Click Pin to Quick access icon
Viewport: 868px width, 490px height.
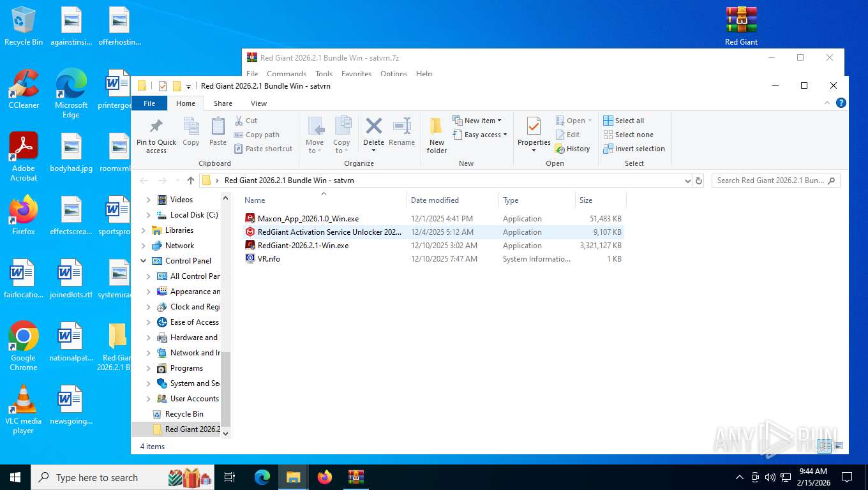(156, 125)
